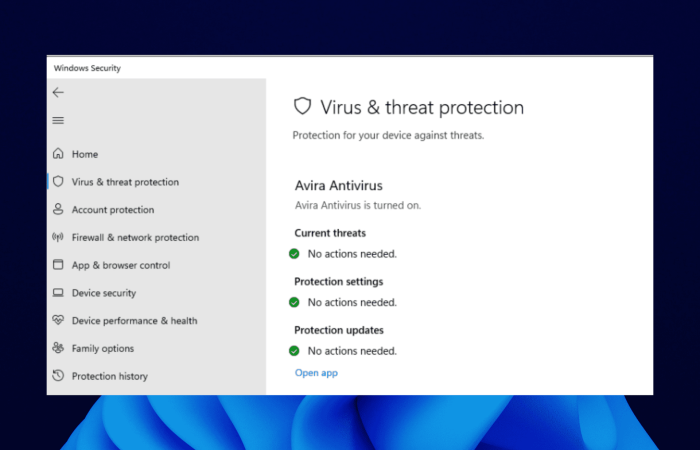Open Protection history page
700x450 pixels.
[x=110, y=376]
